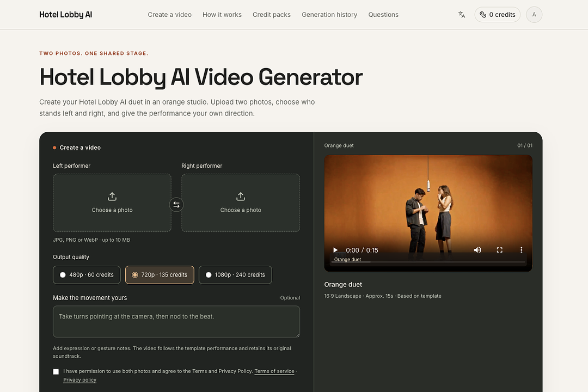Click the video progress bar
The height and width of the screenshot is (392, 588).
(x=428, y=262)
